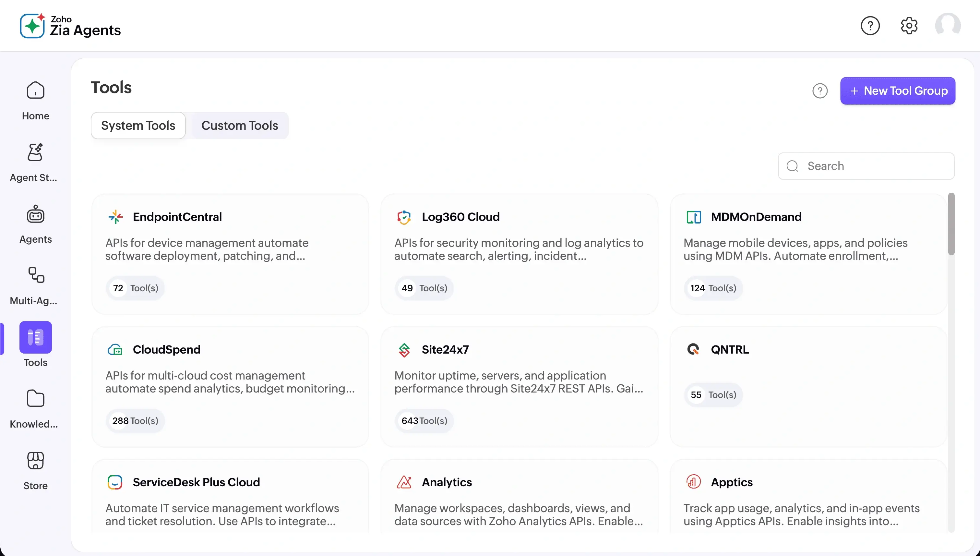
Task: Click Analytics description about workspaces, dashboards
Action: [519, 514]
